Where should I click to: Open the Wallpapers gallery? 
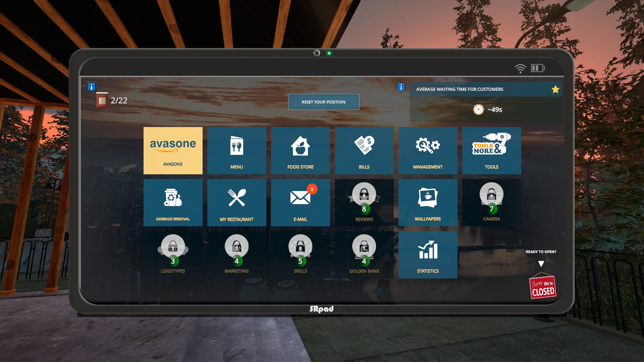428,202
